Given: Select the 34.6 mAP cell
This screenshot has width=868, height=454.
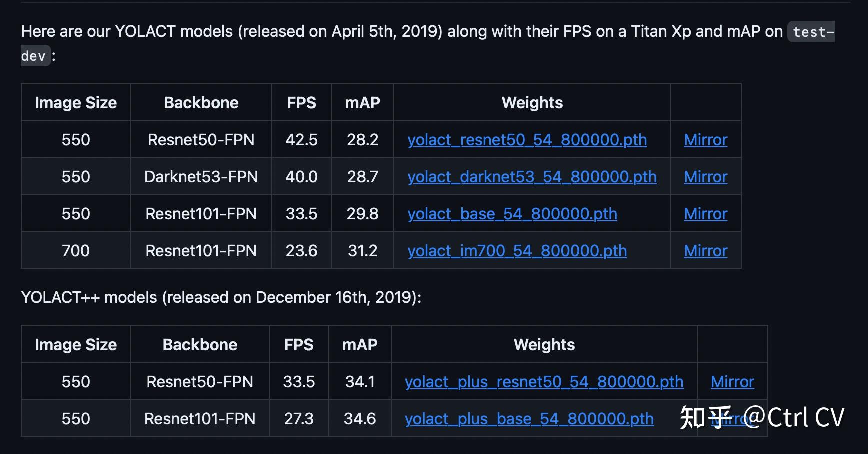Looking at the screenshot, I should tap(360, 419).
